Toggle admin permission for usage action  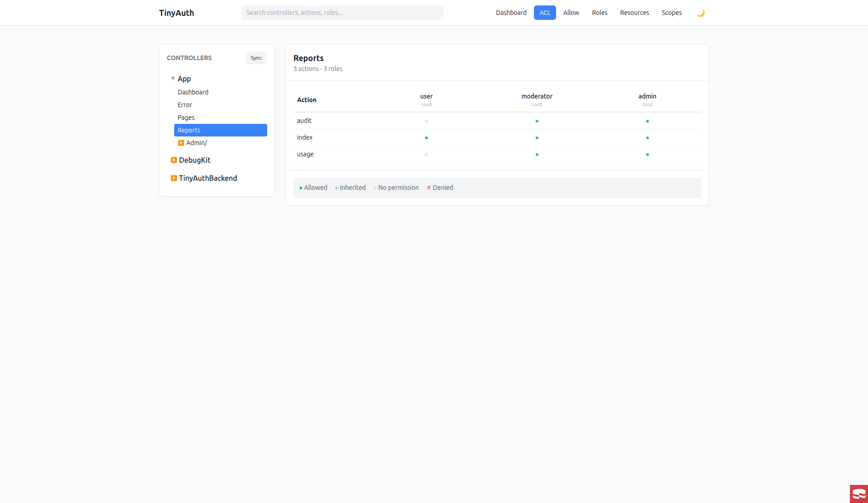647,155
